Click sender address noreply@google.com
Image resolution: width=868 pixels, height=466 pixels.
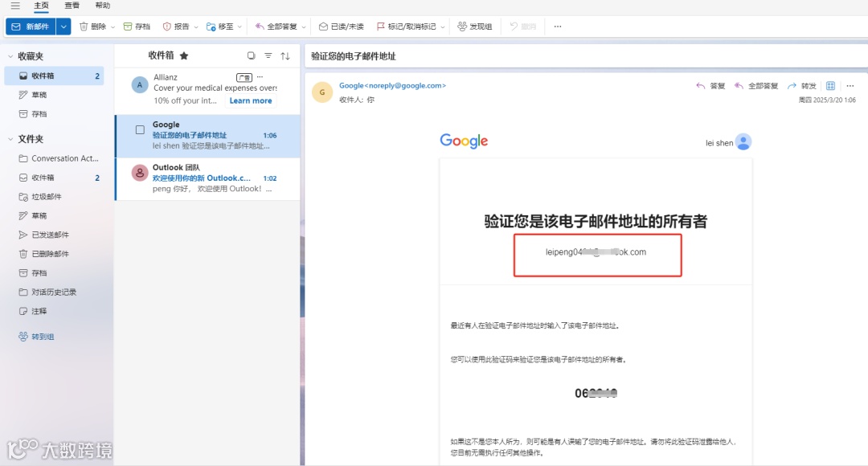point(392,86)
